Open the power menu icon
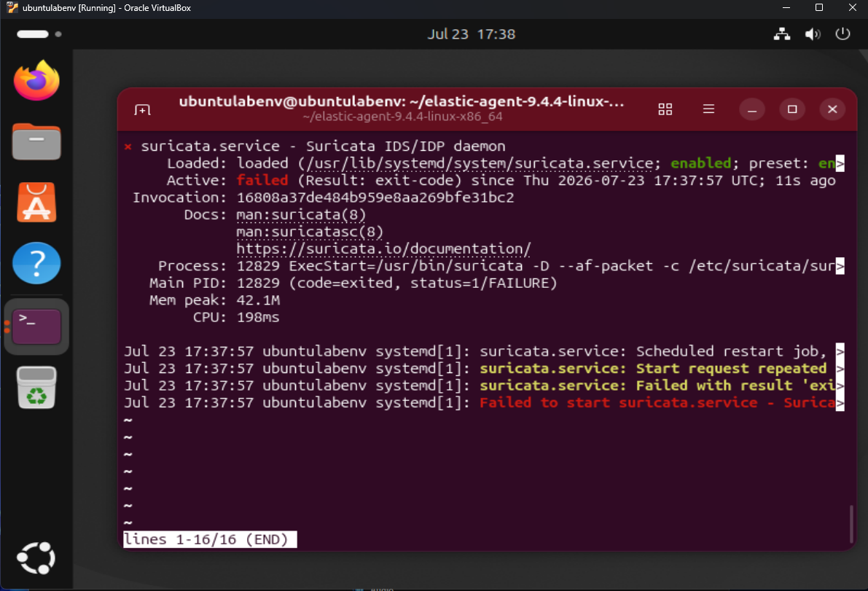This screenshot has width=868, height=591. 842,34
